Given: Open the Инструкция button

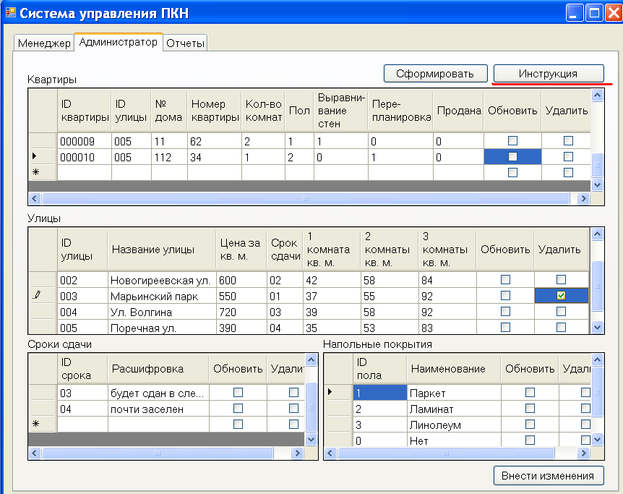Looking at the screenshot, I should pyautogui.click(x=549, y=74).
